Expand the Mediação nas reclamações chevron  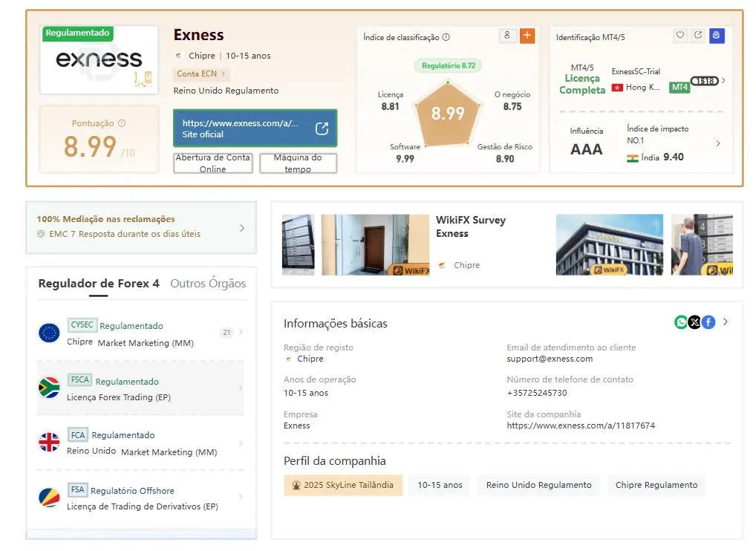pos(242,228)
